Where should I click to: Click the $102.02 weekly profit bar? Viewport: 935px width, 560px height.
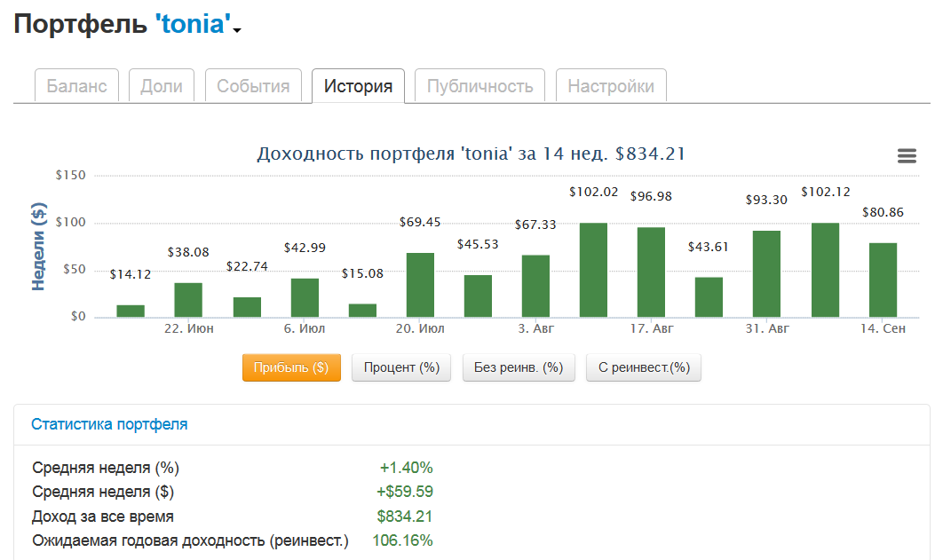[x=593, y=270]
